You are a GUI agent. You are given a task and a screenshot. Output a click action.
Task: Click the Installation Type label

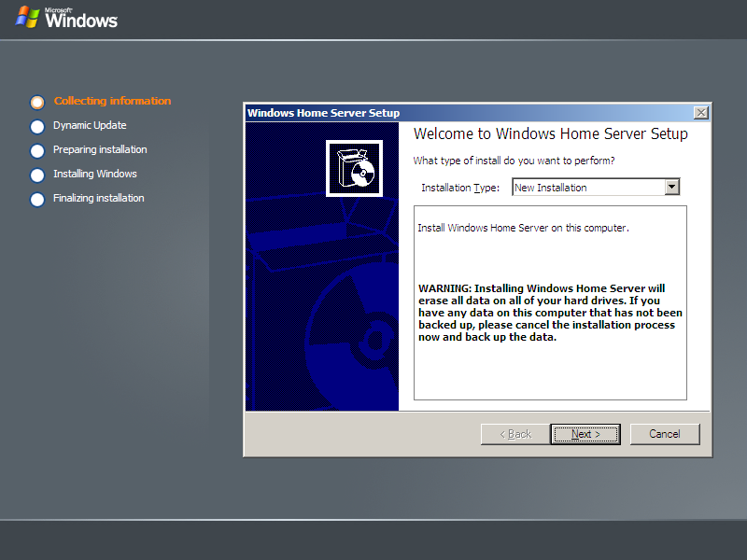[x=460, y=188]
